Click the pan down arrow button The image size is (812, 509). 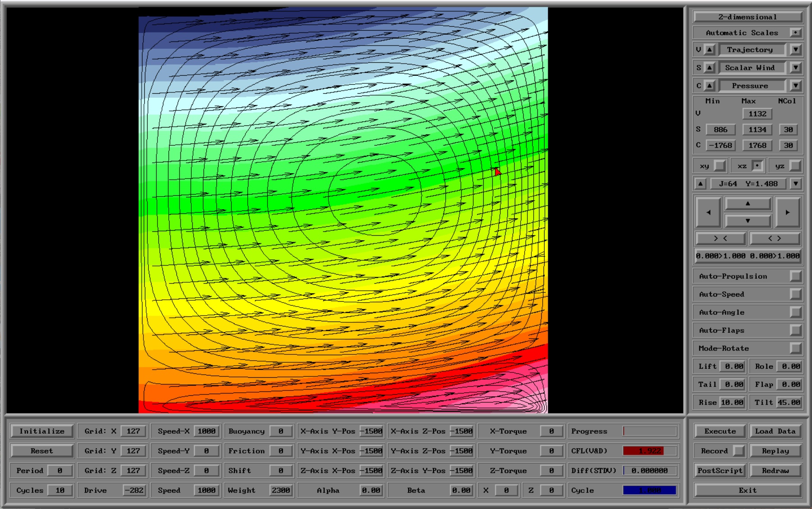click(747, 220)
